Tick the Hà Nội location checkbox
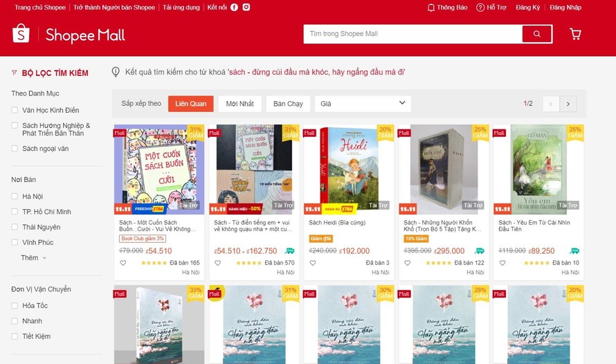Image resolution: width=616 pixels, height=364 pixels. 15,197
